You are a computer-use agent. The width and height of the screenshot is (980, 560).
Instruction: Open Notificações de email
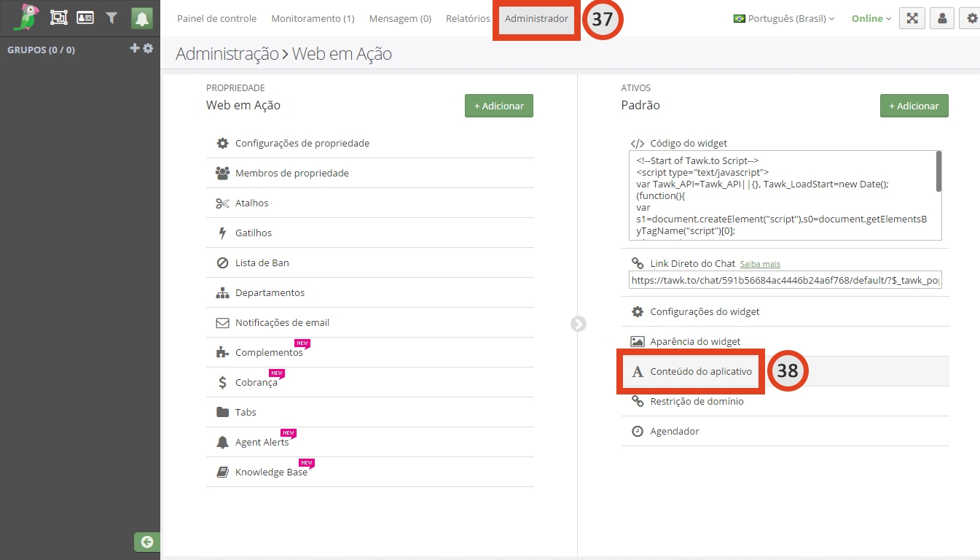point(370,322)
